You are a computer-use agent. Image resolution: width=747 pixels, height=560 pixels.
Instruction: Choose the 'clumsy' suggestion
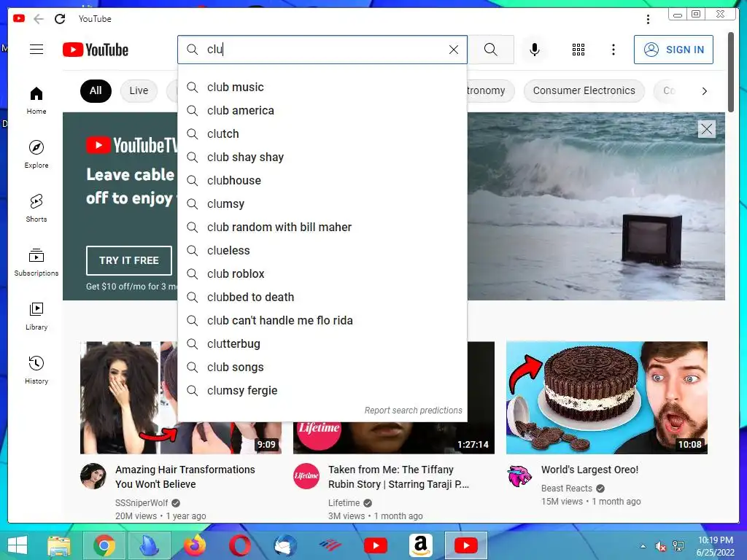[322, 204]
